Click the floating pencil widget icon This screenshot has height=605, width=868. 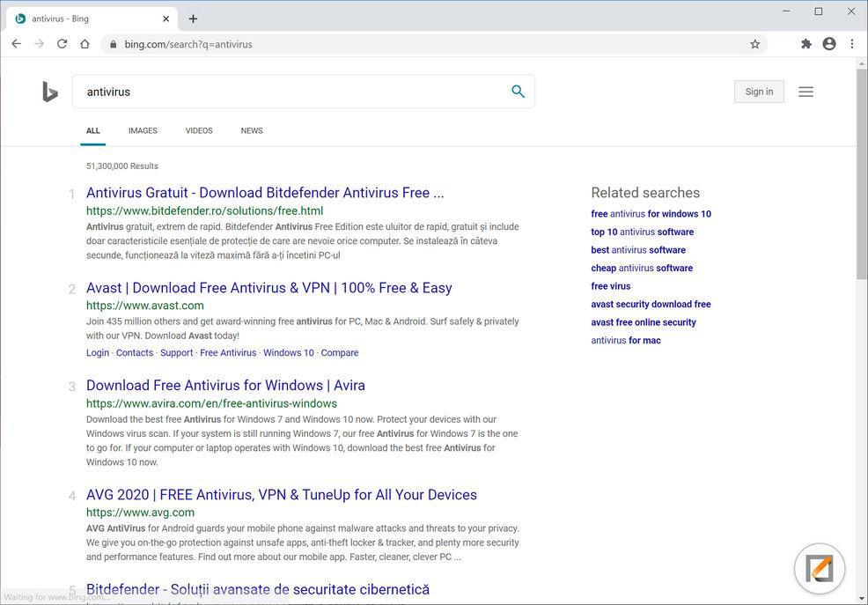pos(820,569)
